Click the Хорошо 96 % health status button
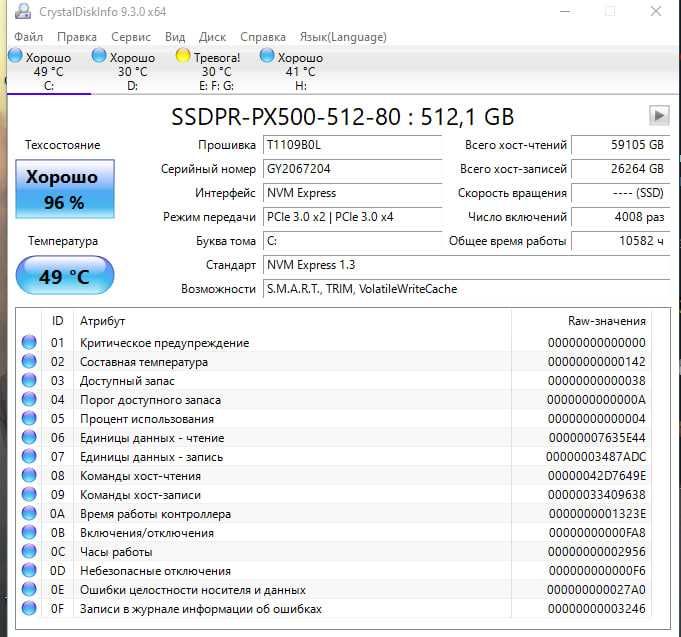The image size is (681, 637). click(x=65, y=189)
